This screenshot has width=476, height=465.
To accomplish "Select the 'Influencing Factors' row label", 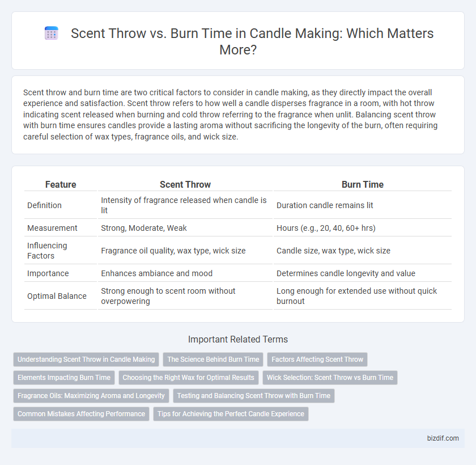I will (x=47, y=251).
